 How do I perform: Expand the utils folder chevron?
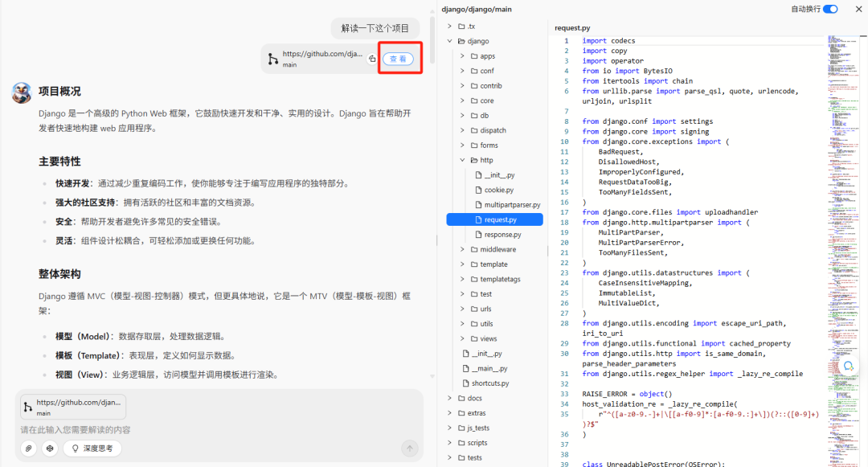click(462, 324)
